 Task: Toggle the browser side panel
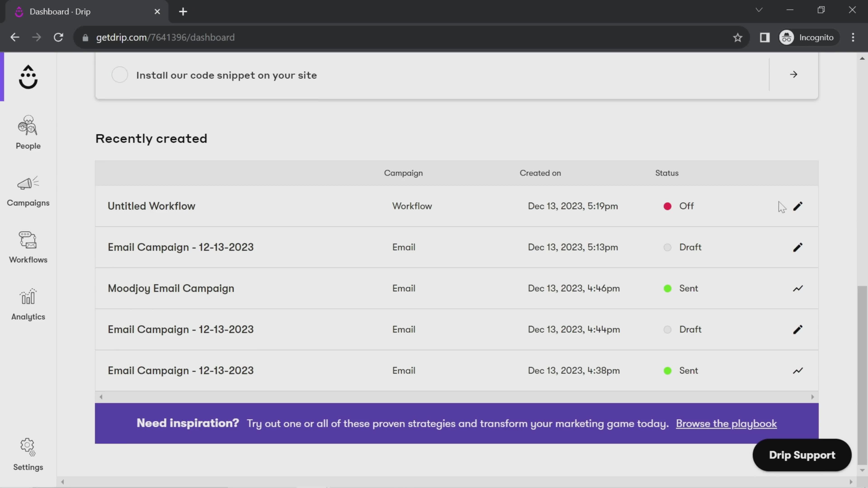(764, 37)
